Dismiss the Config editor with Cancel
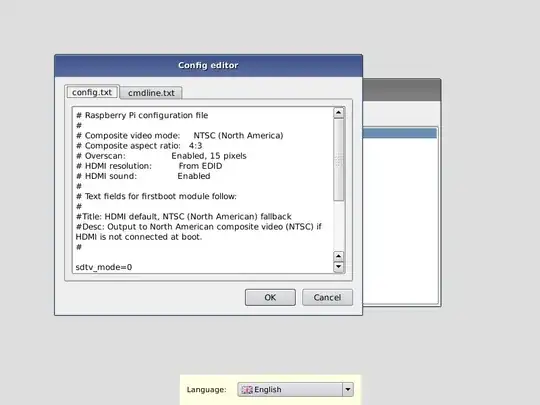 327,297
